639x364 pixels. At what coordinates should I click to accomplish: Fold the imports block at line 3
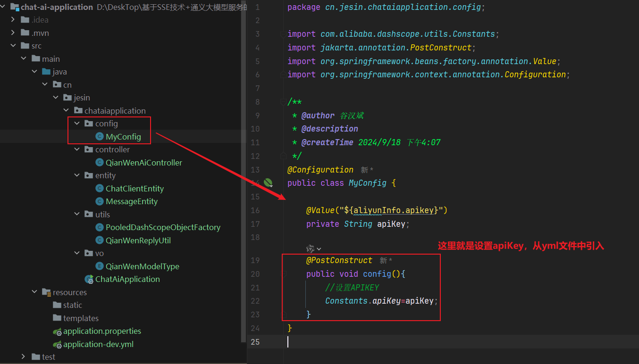[283, 34]
